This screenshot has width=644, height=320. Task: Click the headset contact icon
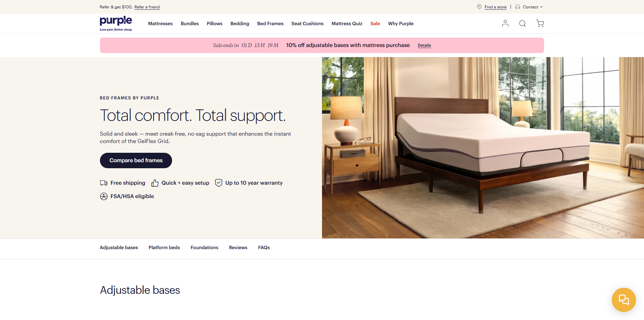[x=518, y=7]
